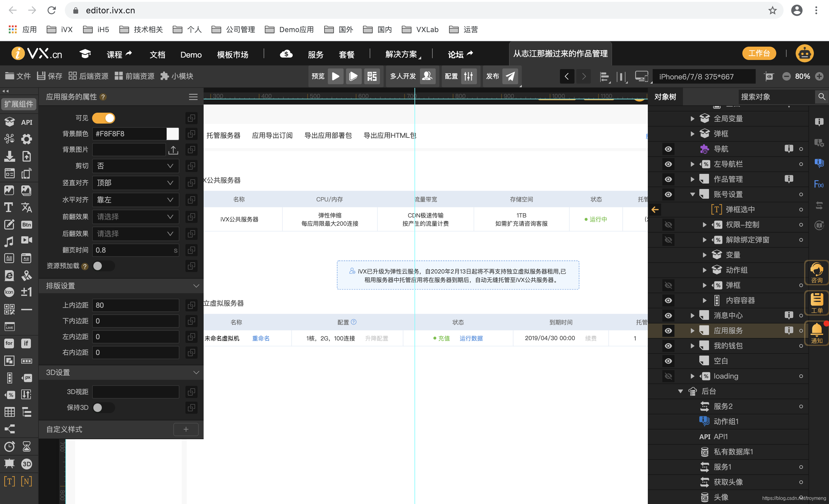The height and width of the screenshot is (504, 829).
Task: Click the configuration sliders icon
Action: (468, 76)
